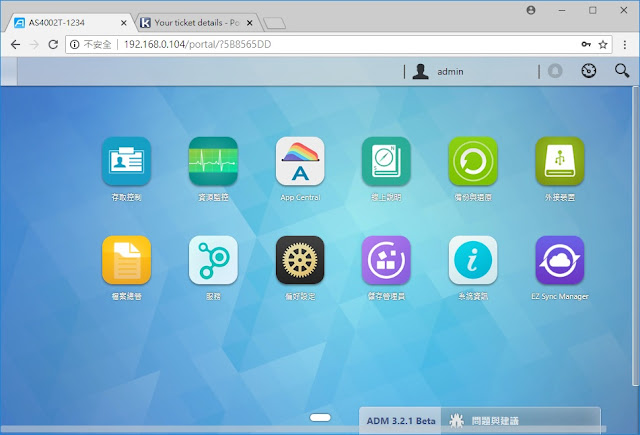The width and height of the screenshot is (640, 435).
Task: Launch the 備份與還原 Backup & Restore app
Action: tap(473, 161)
